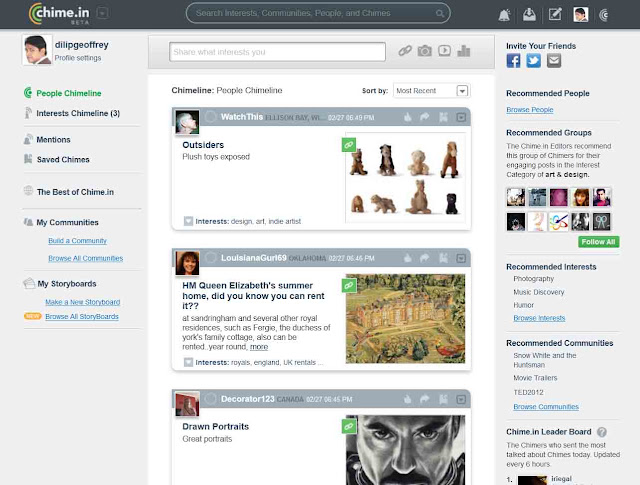Click the chime.in logo
This screenshot has height=485, width=640.
coord(59,13)
